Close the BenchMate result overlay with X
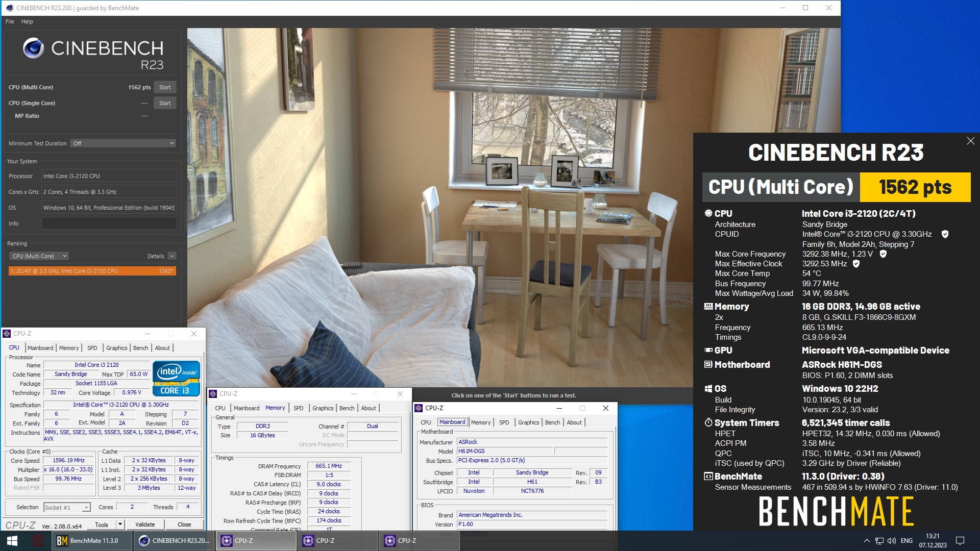This screenshot has width=980, height=551. (x=970, y=141)
